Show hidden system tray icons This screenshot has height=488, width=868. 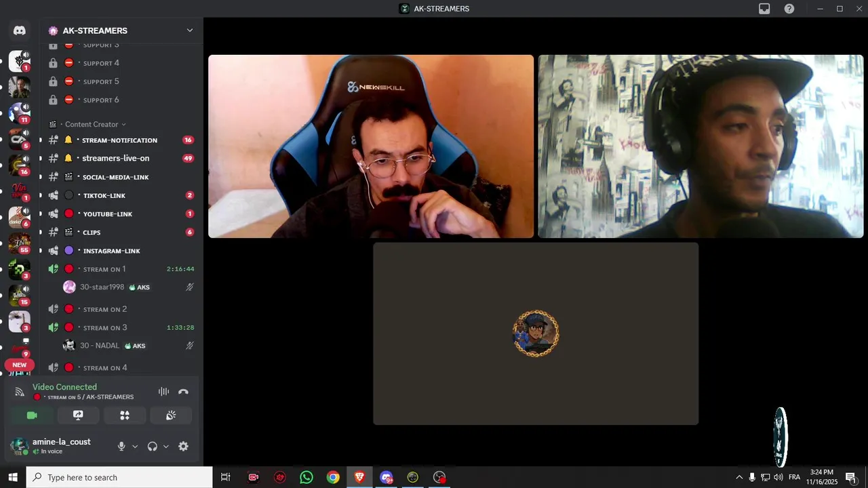click(739, 477)
